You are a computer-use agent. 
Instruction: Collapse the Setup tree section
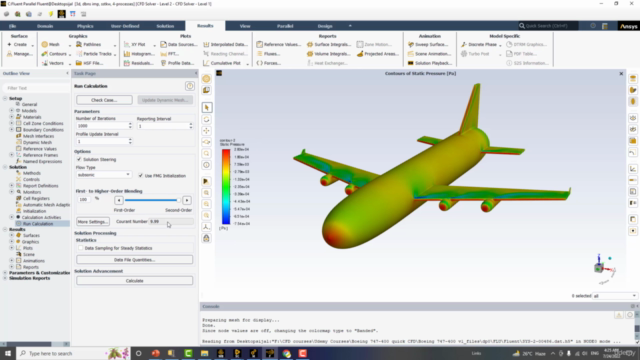click(x=5, y=98)
